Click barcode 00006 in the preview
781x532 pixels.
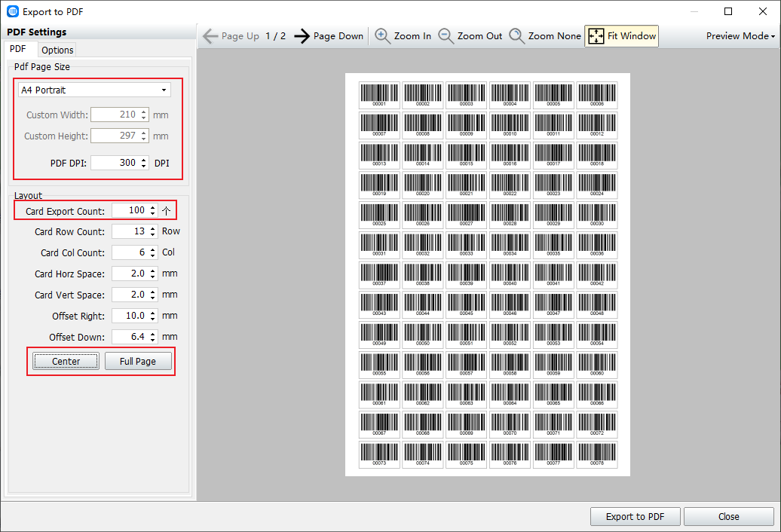[597, 95]
